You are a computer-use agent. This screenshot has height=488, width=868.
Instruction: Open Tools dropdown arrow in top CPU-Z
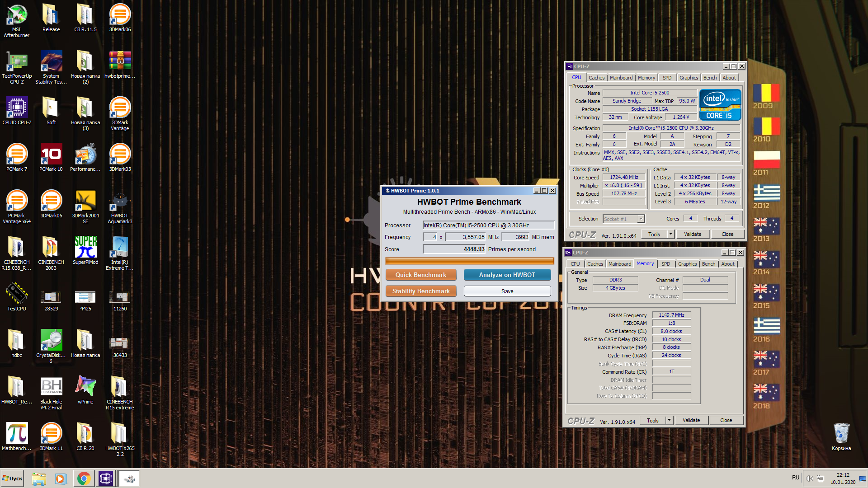tap(670, 234)
